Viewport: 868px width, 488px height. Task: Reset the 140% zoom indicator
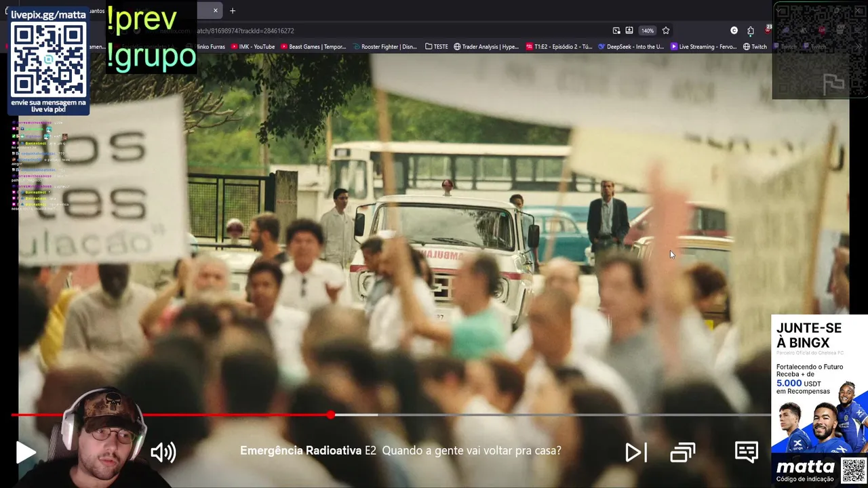point(648,30)
